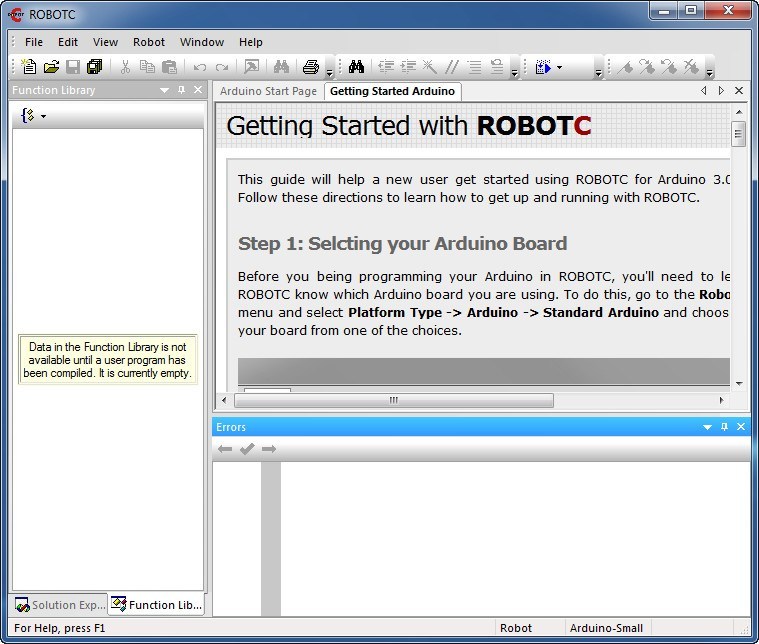Toggle auto-hide pin on Errors pane
Image resolution: width=759 pixels, height=644 pixels.
click(724, 427)
